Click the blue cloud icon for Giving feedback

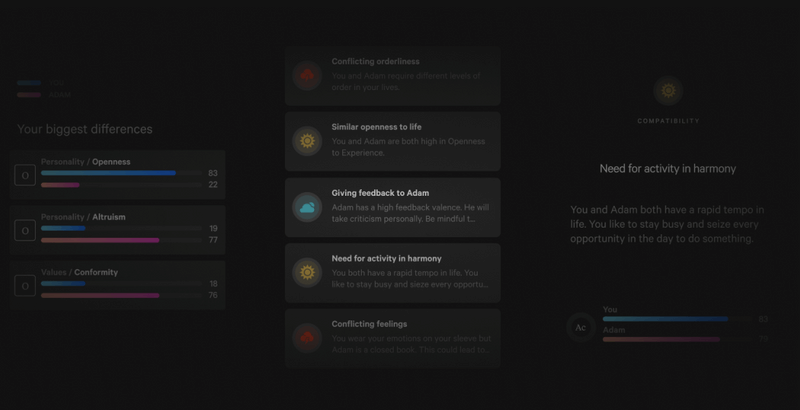click(307, 207)
